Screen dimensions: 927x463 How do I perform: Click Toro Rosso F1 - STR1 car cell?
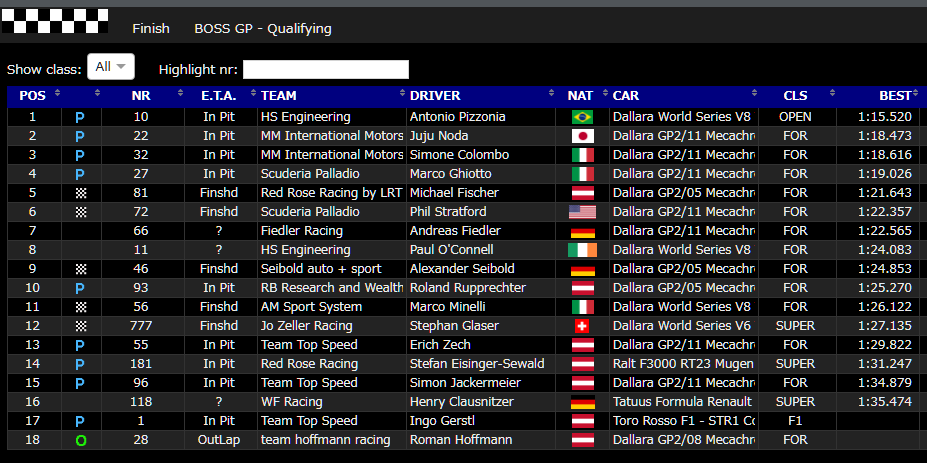[683, 420]
